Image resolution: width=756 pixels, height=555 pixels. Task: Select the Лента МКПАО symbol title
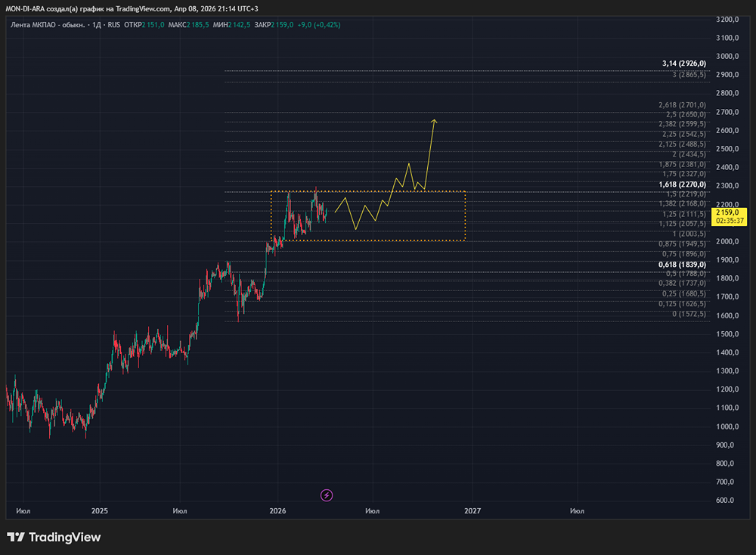(x=47, y=25)
